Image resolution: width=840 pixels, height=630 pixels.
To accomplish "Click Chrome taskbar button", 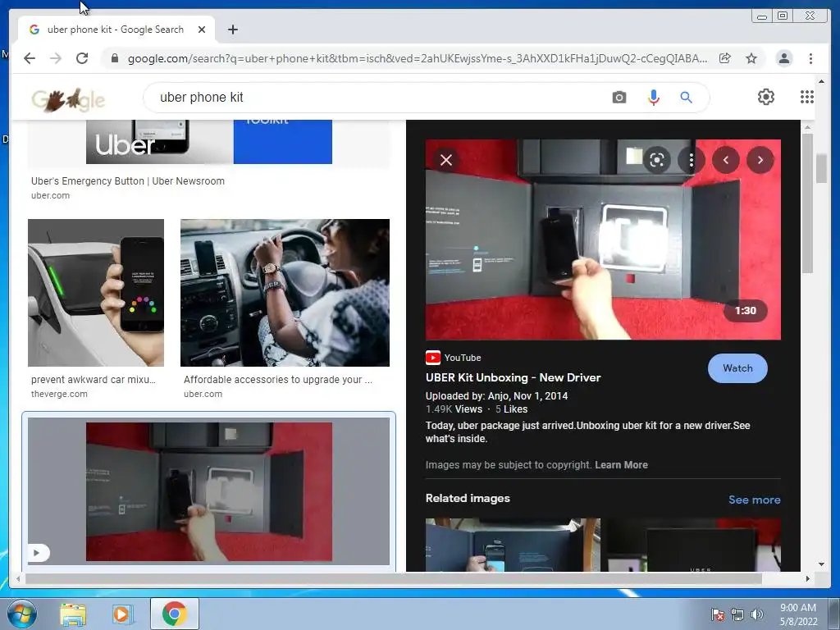I will coord(175,614).
